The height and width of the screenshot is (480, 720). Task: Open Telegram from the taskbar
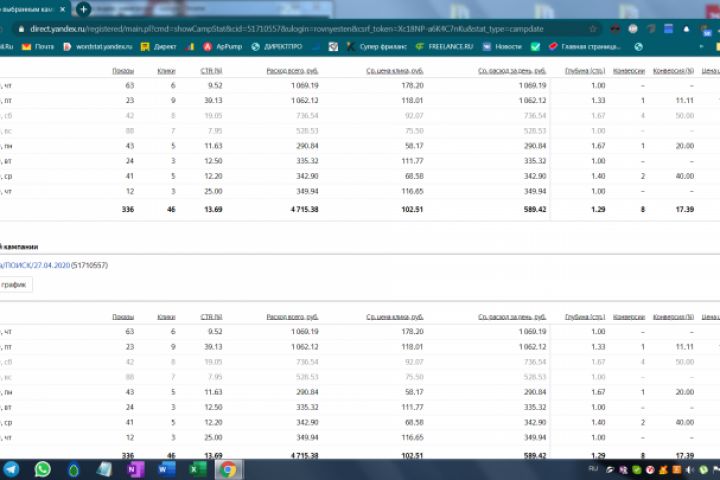tap(11, 469)
